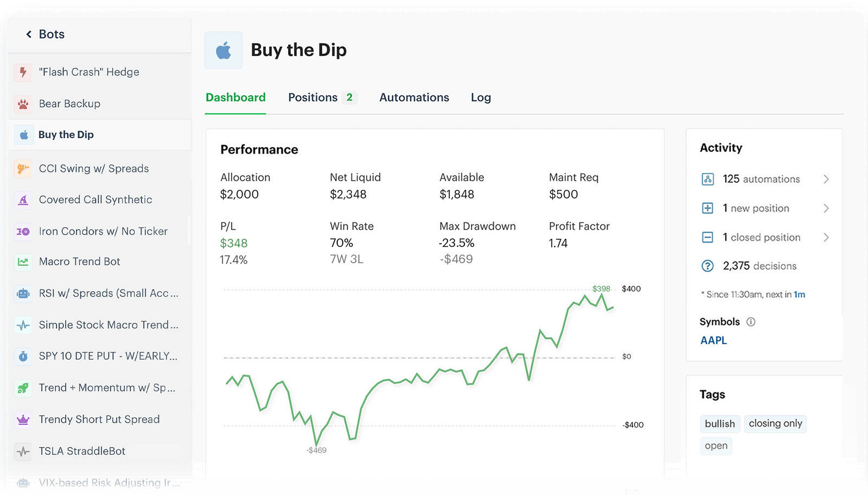Toggle the open tag
Screen dimensions: 868x497
pyautogui.click(x=716, y=445)
